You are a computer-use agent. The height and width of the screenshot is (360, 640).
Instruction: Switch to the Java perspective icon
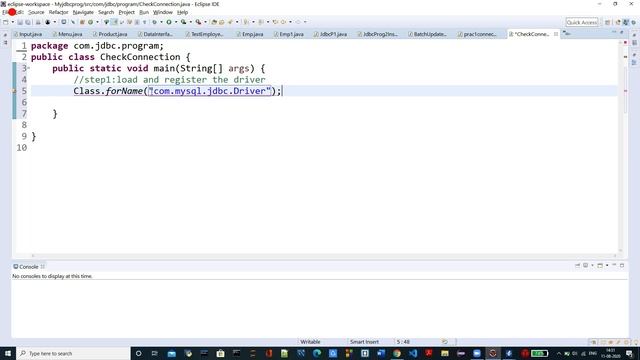tap(626, 22)
